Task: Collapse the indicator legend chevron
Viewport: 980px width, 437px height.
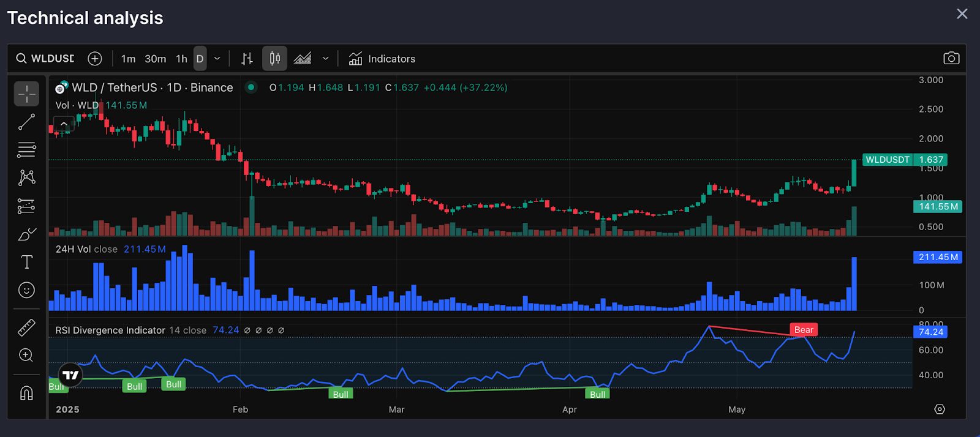Action: click(64, 124)
